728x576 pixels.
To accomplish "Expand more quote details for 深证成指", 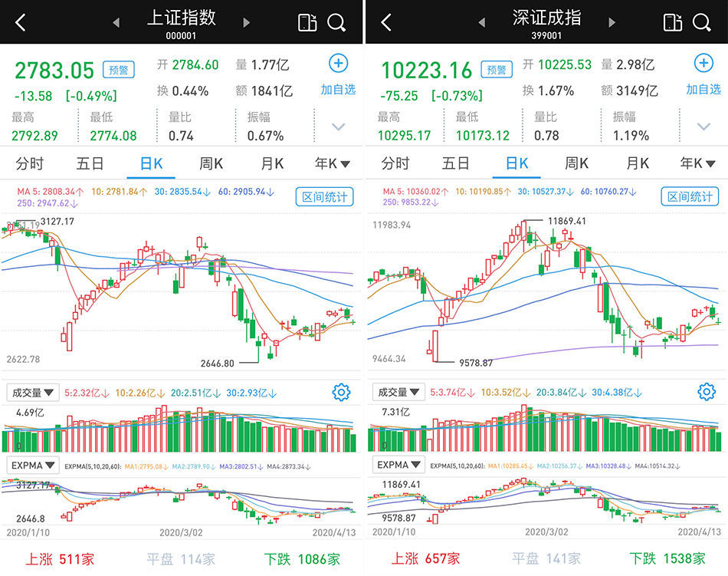I will pos(703,127).
